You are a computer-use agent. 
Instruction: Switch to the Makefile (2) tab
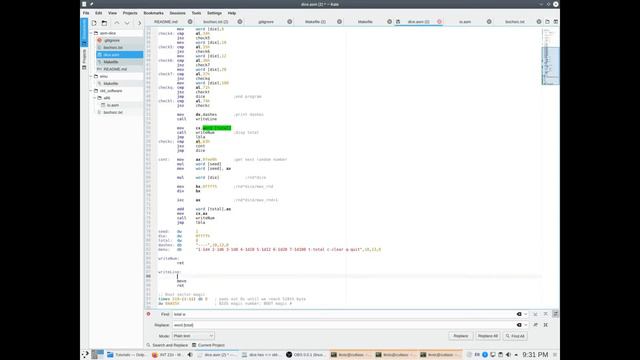click(315, 22)
